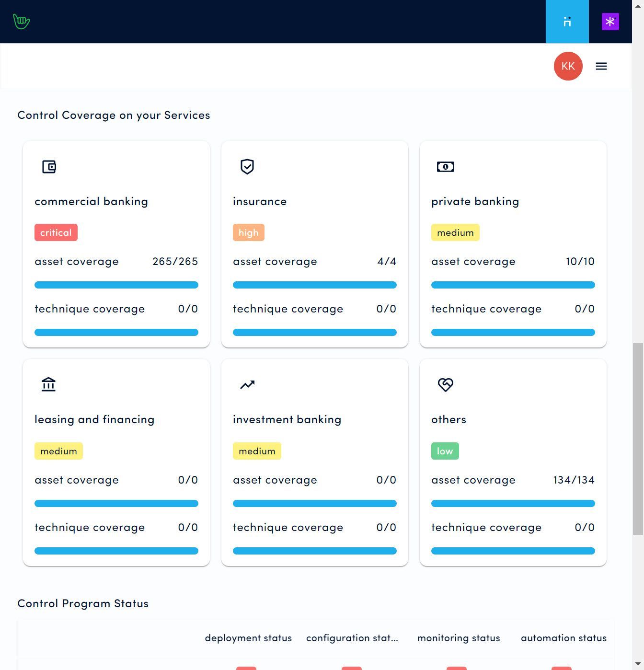
Task: Open the investment banking card title
Action: [287, 419]
